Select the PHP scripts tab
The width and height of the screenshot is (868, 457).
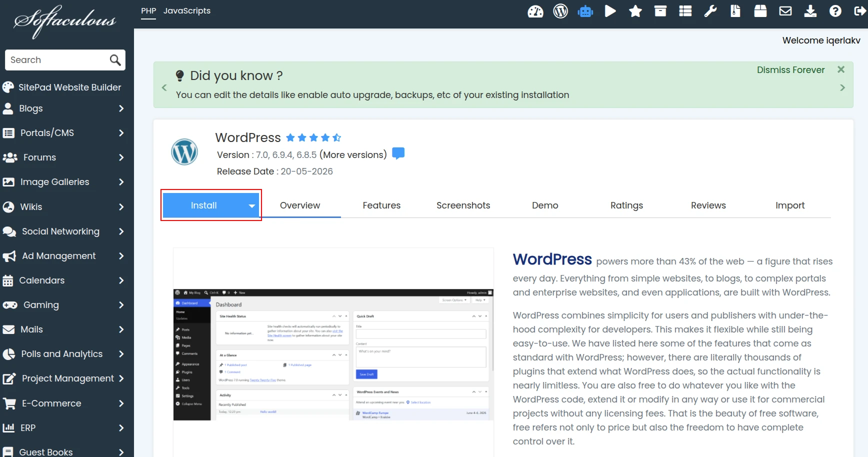148,11
